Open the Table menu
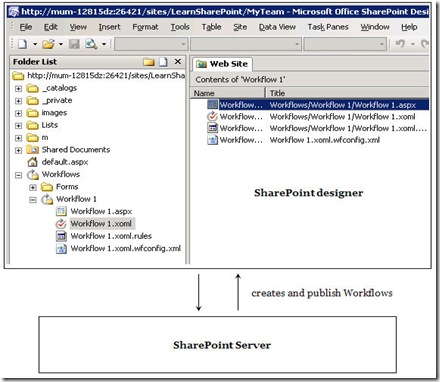The image size is (440, 382). pos(211,27)
